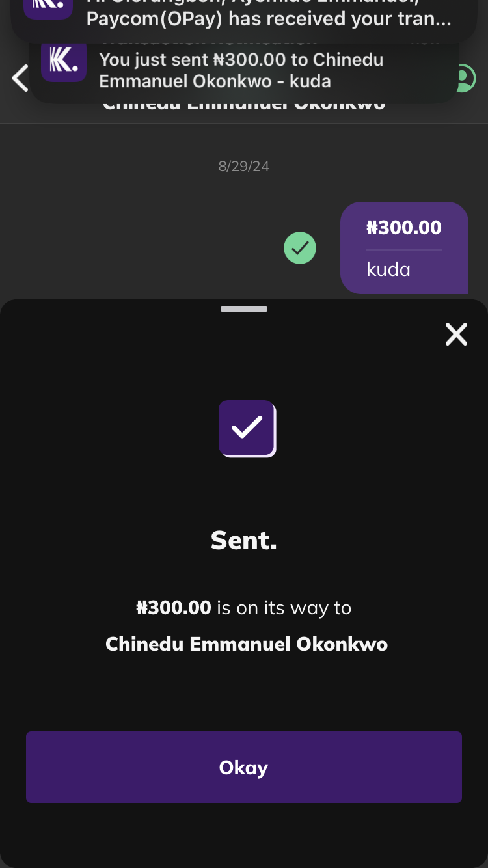
Task: Tap the "kuda" note in payment bubble
Action: [388, 269]
